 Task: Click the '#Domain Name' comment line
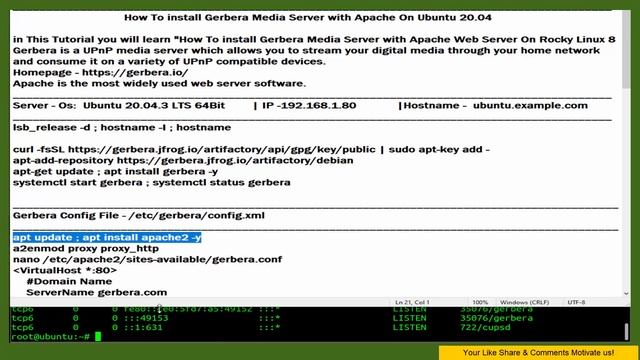tap(69, 282)
